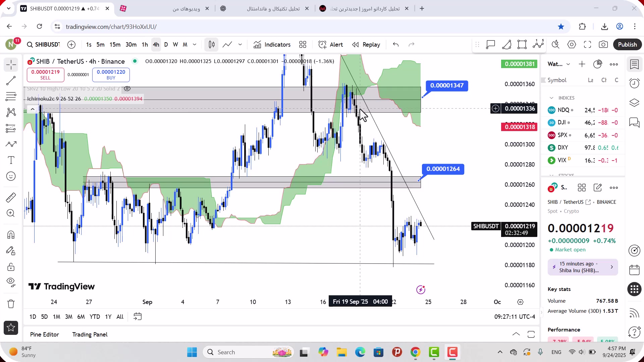The image size is (644, 362).
Task: Open the timeframe dropdown arrow
Action: (195, 45)
